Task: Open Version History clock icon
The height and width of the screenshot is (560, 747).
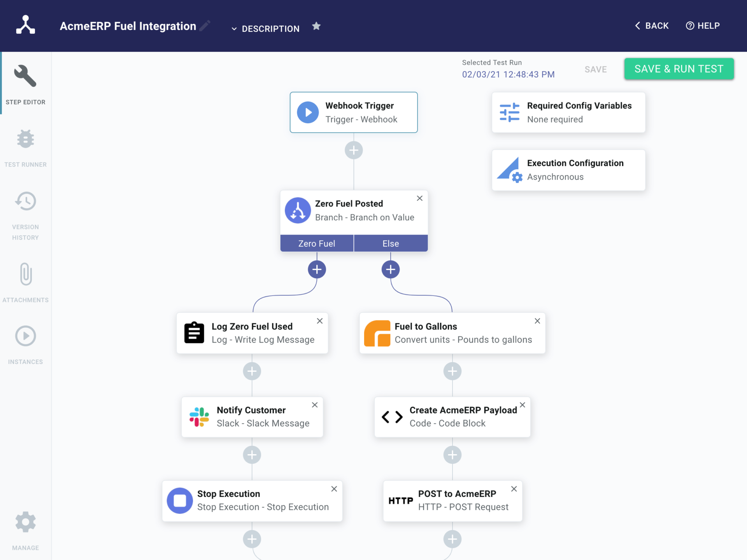Action: pyautogui.click(x=25, y=201)
